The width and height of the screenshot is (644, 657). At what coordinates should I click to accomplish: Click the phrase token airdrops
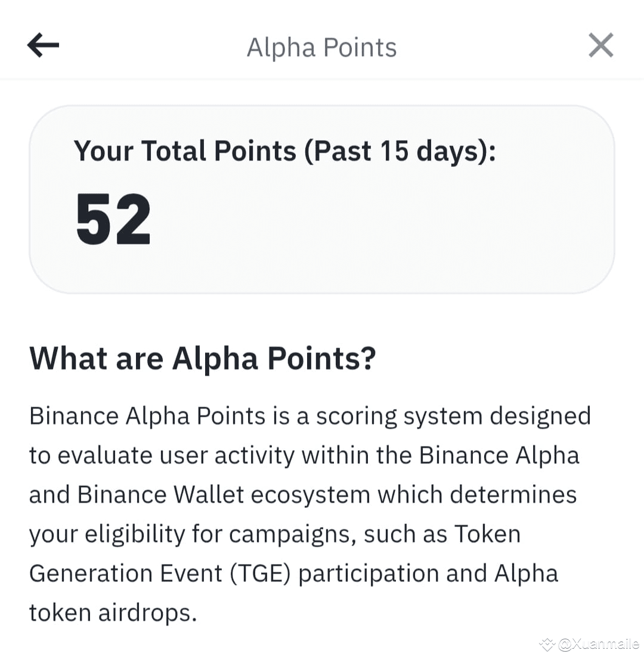point(113,613)
